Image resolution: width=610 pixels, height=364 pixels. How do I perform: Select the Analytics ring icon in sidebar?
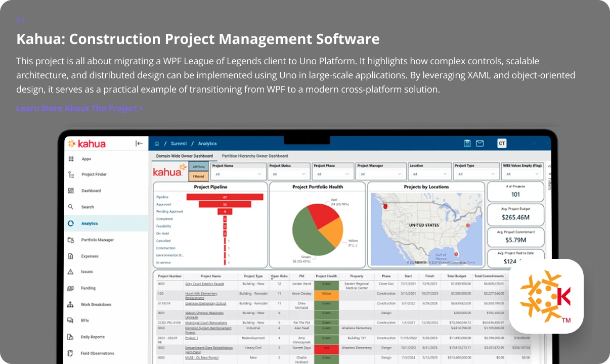point(71,223)
